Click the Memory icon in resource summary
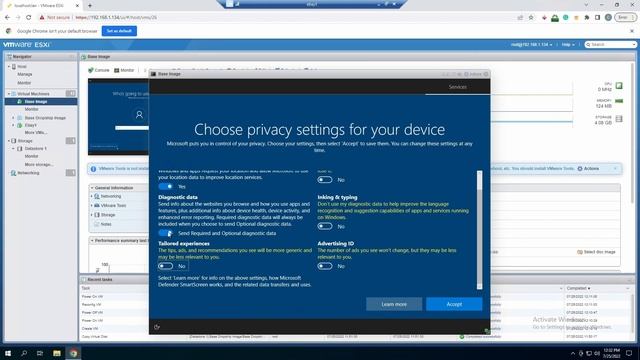640x360 pixels. [619, 101]
